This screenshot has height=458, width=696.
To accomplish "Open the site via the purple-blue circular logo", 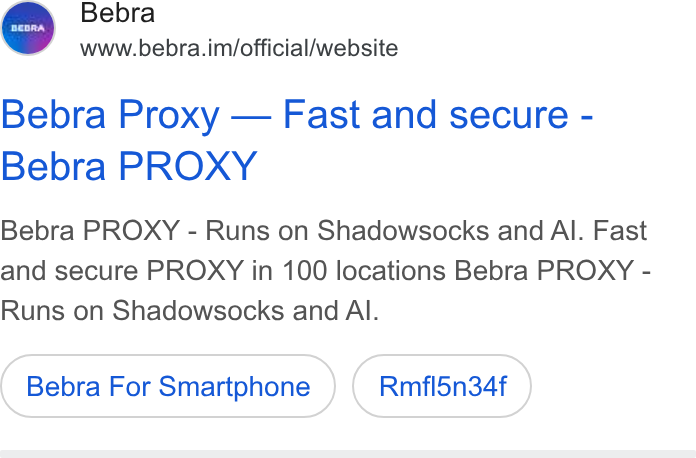I will pyautogui.click(x=28, y=28).
